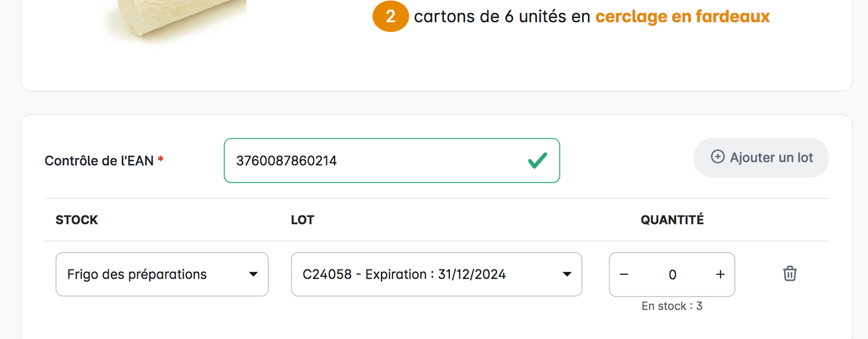868x339 pixels.
Task: Click the LOT column header
Action: click(302, 220)
